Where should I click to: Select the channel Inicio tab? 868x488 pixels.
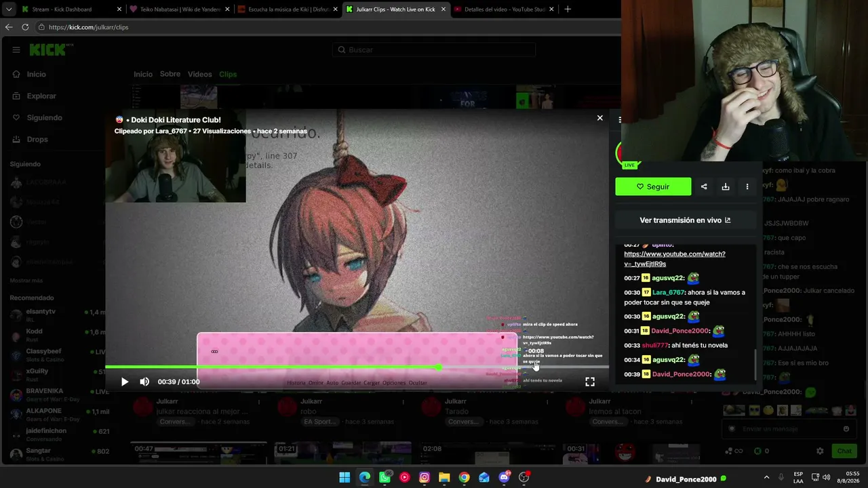point(143,75)
